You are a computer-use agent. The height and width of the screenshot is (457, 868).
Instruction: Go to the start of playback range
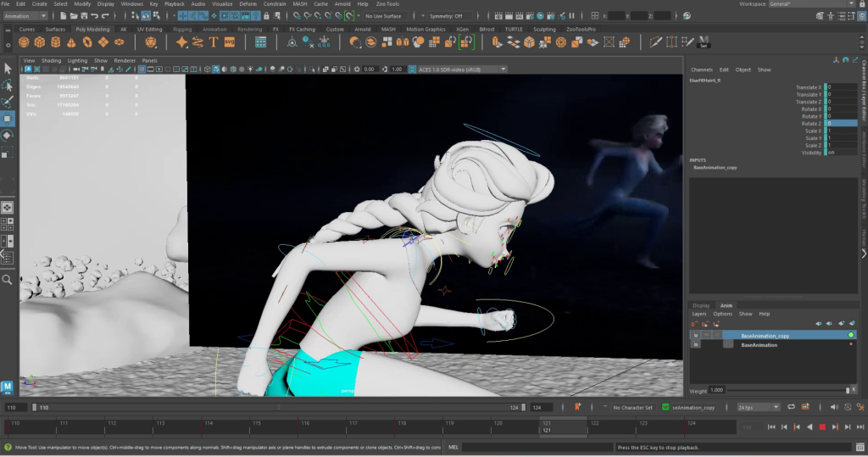(771, 426)
